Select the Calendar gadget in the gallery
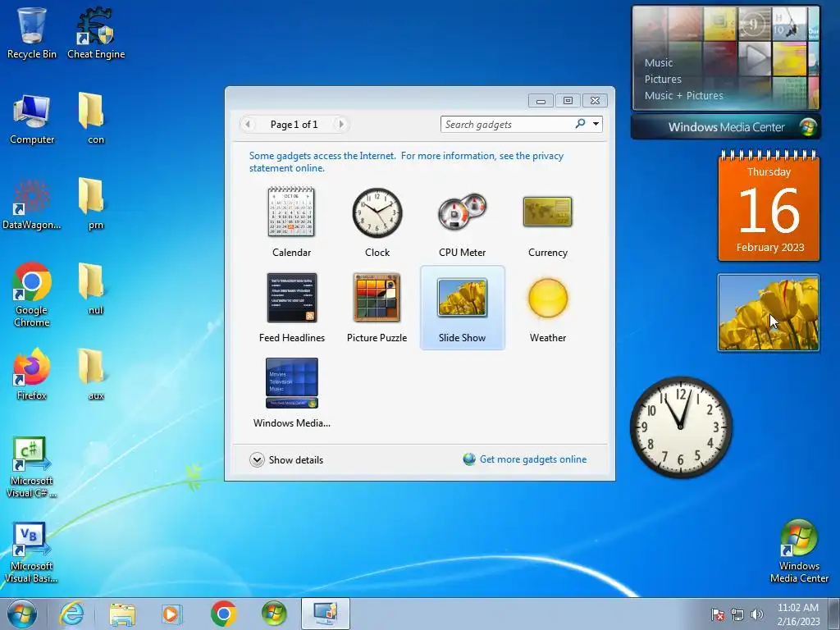This screenshot has width=840, height=630. click(x=291, y=222)
